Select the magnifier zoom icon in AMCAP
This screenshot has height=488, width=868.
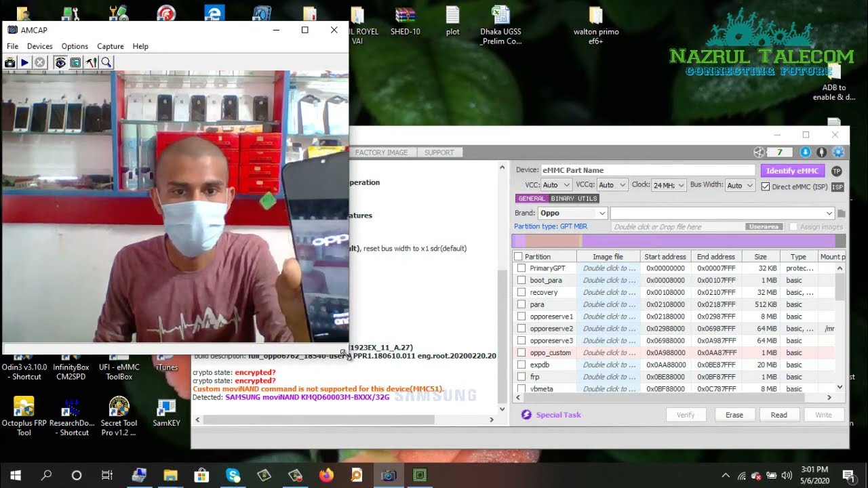pos(106,62)
